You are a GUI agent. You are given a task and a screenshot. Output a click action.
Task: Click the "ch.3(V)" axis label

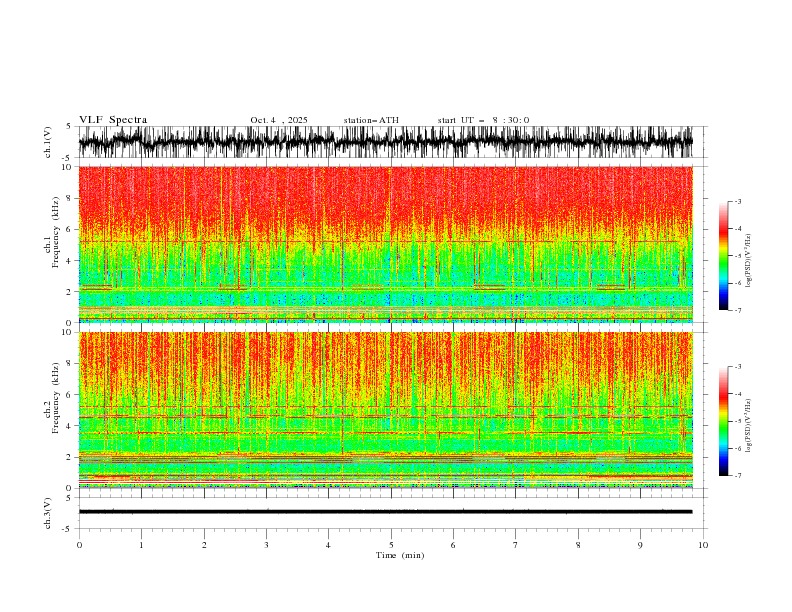click(x=48, y=513)
